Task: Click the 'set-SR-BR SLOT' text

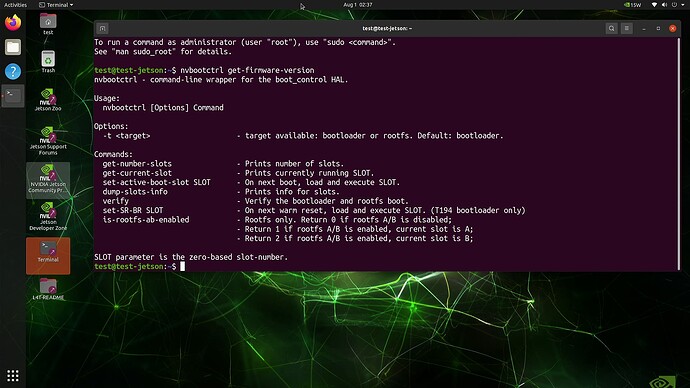Action: click(132, 210)
